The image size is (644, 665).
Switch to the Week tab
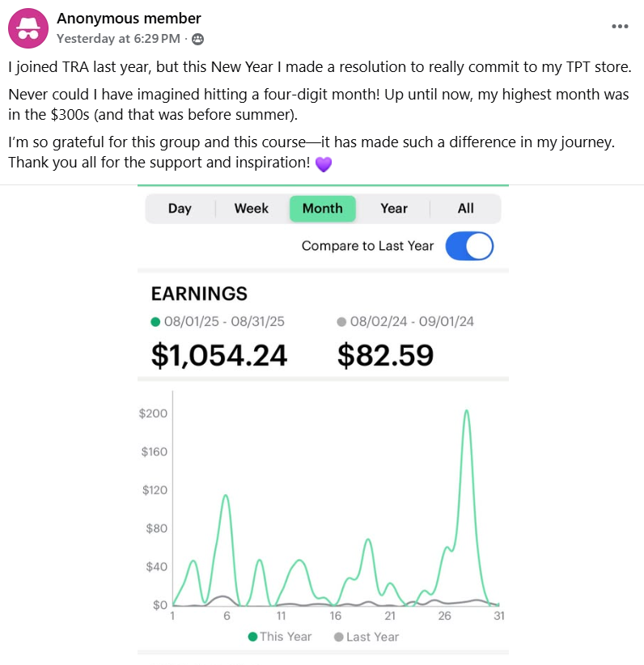click(x=251, y=209)
